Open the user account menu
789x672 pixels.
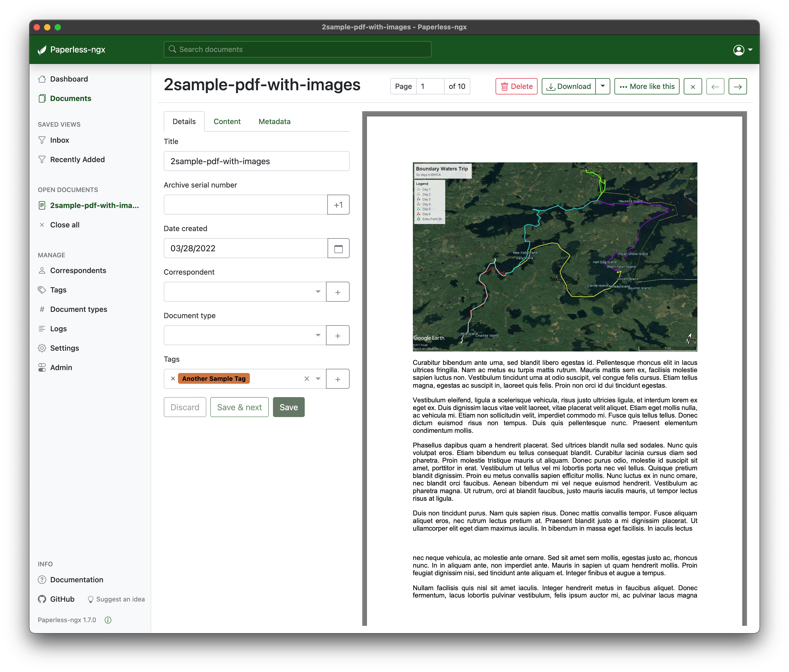coord(742,50)
